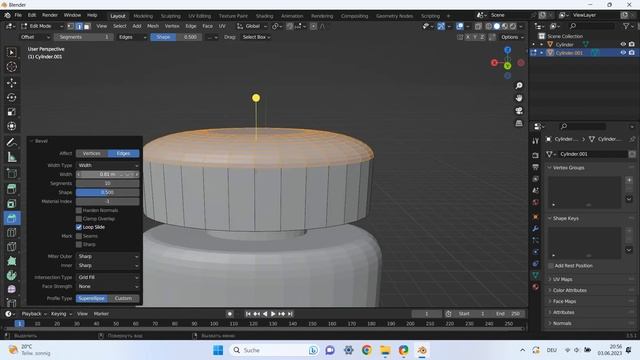Select the Cursor tool in the toolbar

[x=11, y=67]
